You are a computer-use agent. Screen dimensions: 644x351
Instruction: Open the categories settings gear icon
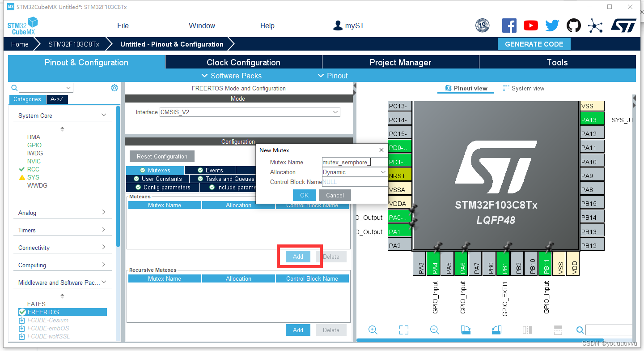(114, 88)
